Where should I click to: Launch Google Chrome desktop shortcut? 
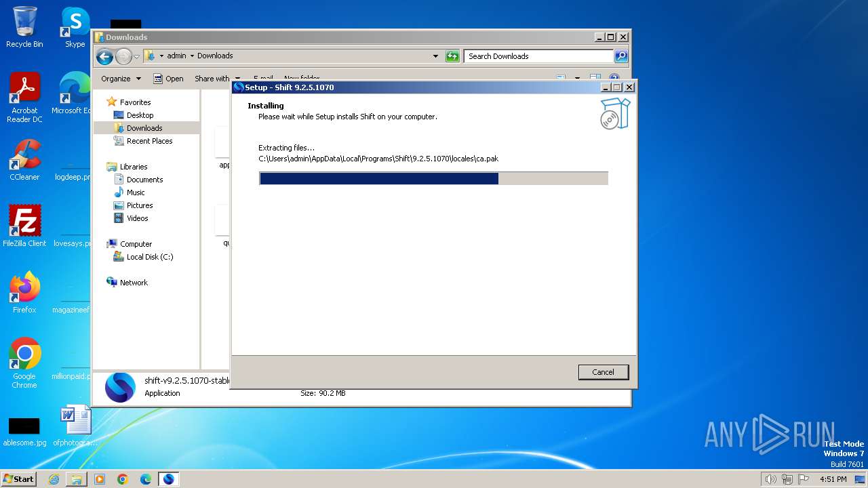(24, 363)
